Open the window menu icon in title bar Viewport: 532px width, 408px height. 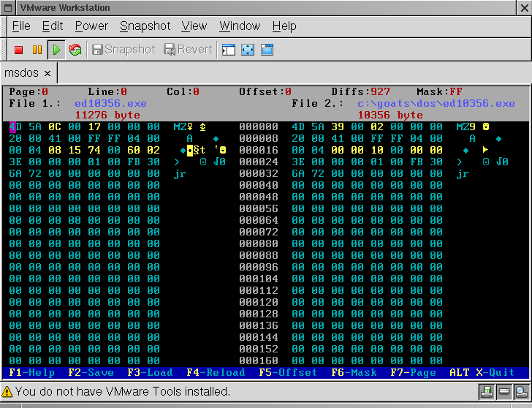coord(8,8)
